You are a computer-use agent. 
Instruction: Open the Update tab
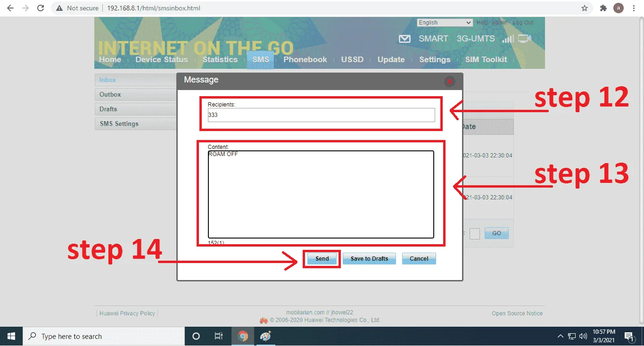[391, 59]
